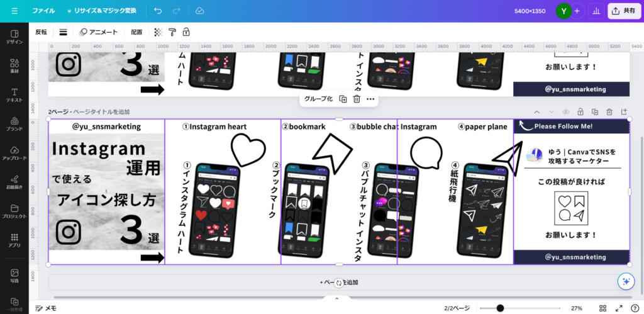The width and height of the screenshot is (644, 314).
Task: Open リサイズ＆マジック変換 menu
Action: click(x=101, y=11)
